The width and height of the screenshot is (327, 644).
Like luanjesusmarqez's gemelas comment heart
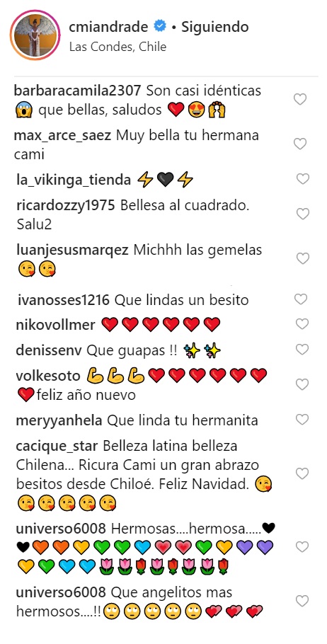coord(303,258)
